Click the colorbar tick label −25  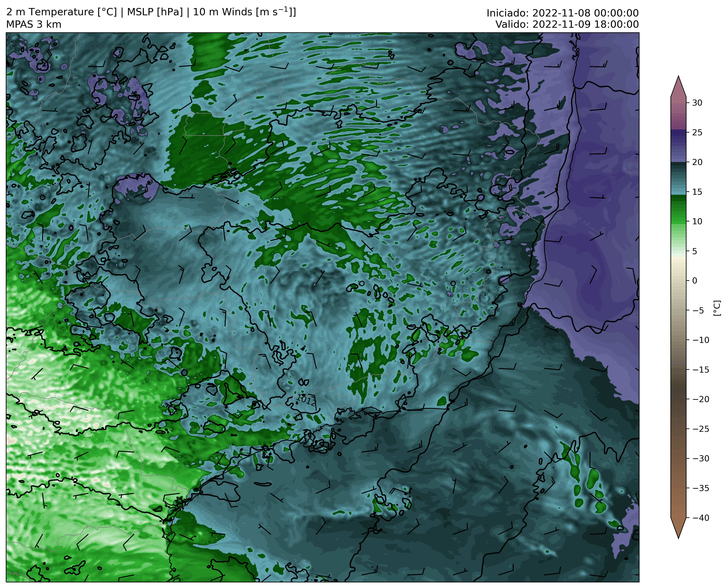coord(700,429)
